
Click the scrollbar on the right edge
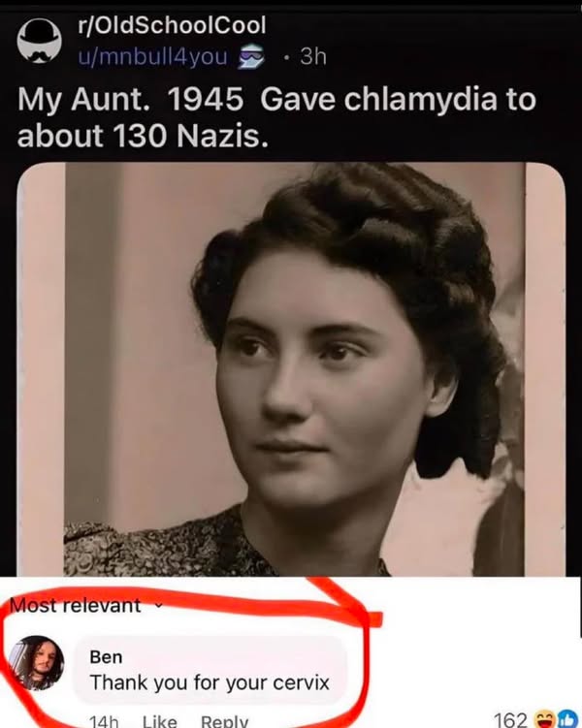point(580,607)
